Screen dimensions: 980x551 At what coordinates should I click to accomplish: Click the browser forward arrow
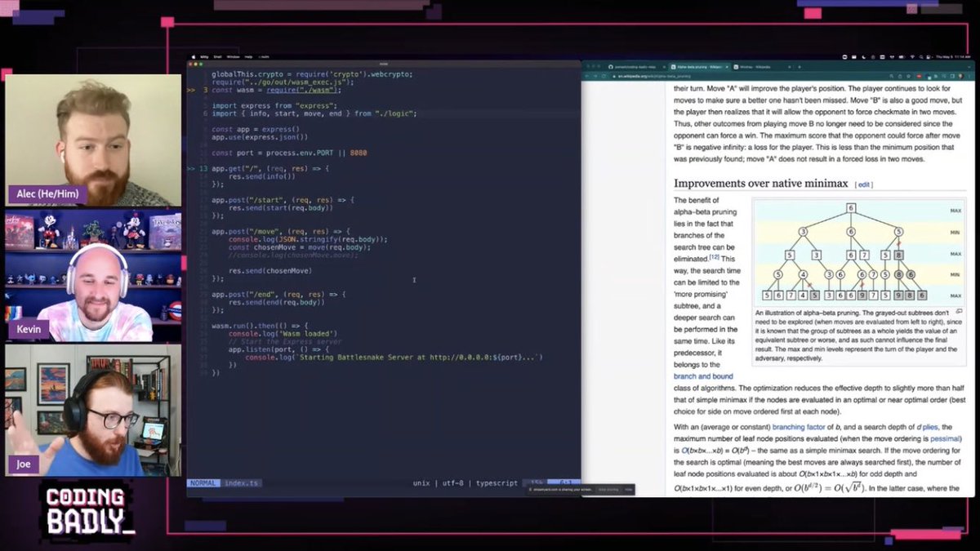pos(595,76)
